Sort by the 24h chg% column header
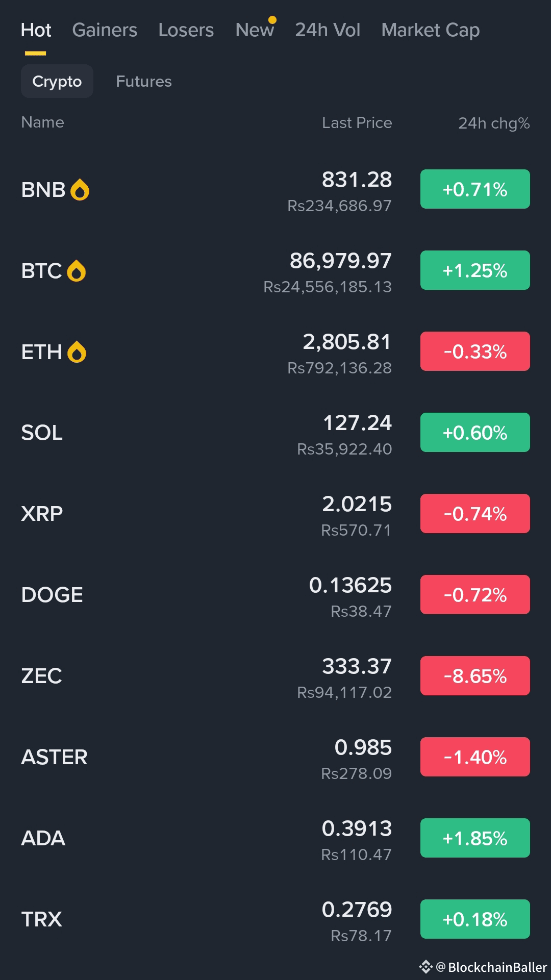 point(494,123)
